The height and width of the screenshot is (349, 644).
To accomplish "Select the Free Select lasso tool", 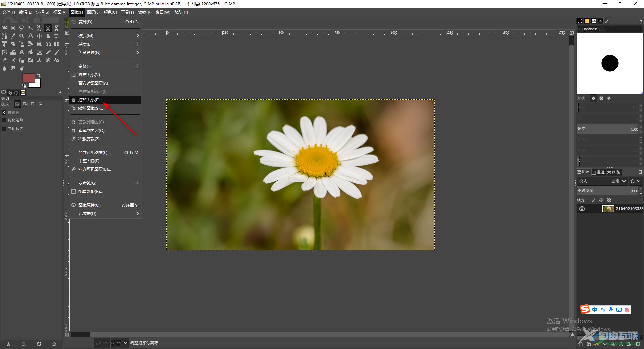I will coord(22,28).
